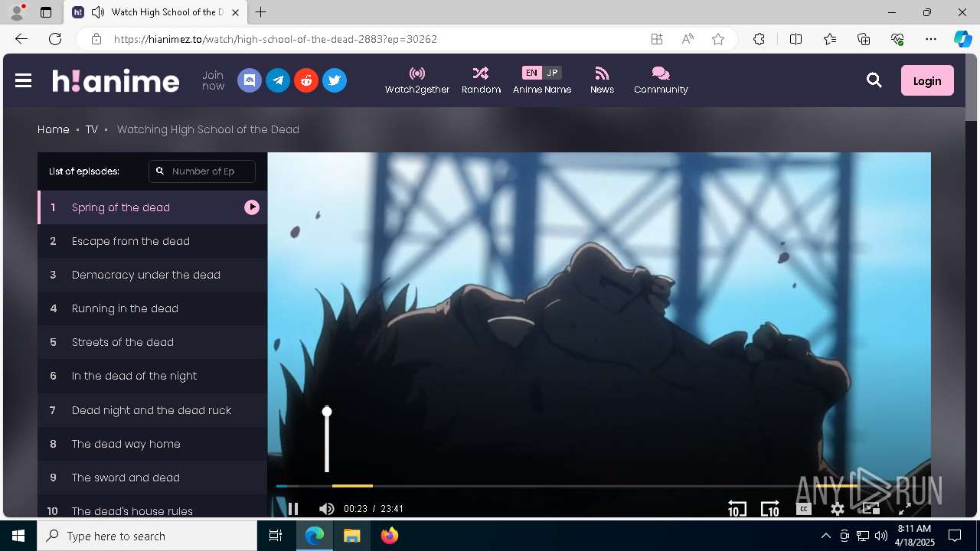Open Firefox from taskbar
This screenshot has height=551, width=980.
coord(390,536)
